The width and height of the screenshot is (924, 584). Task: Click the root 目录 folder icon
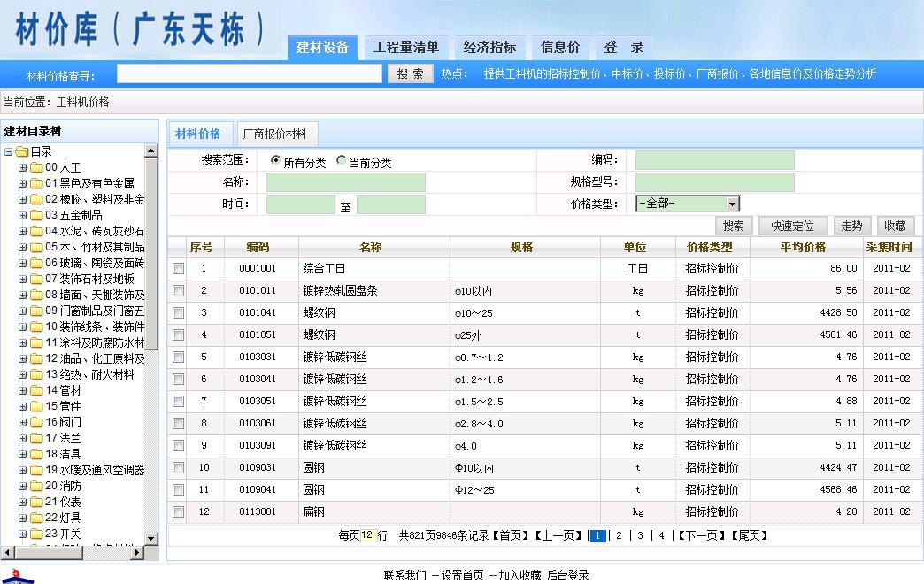click(x=21, y=151)
